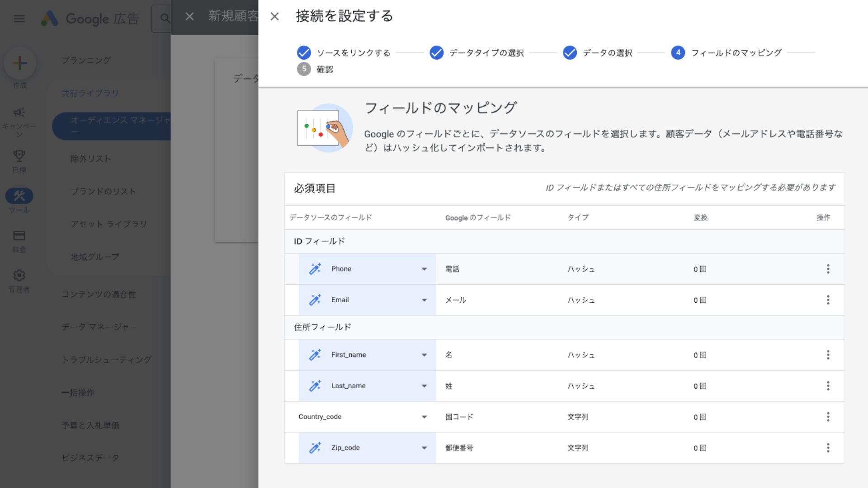This screenshot has height=488, width=868.
Task: Open コンテンツの適合性 in the sidebar
Action: [99, 294]
